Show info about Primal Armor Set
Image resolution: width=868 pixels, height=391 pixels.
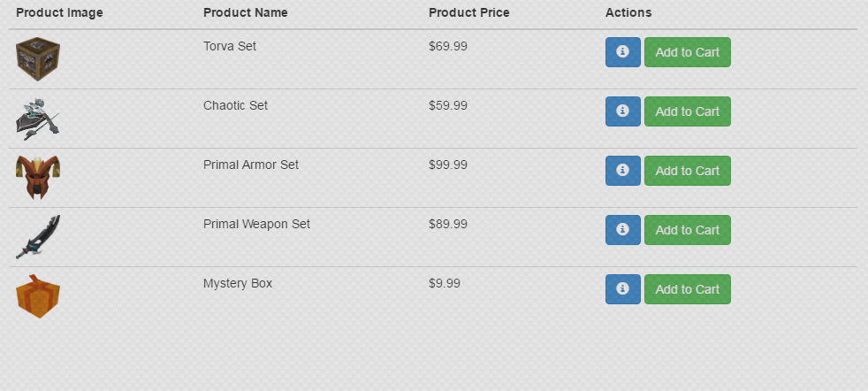tap(622, 171)
